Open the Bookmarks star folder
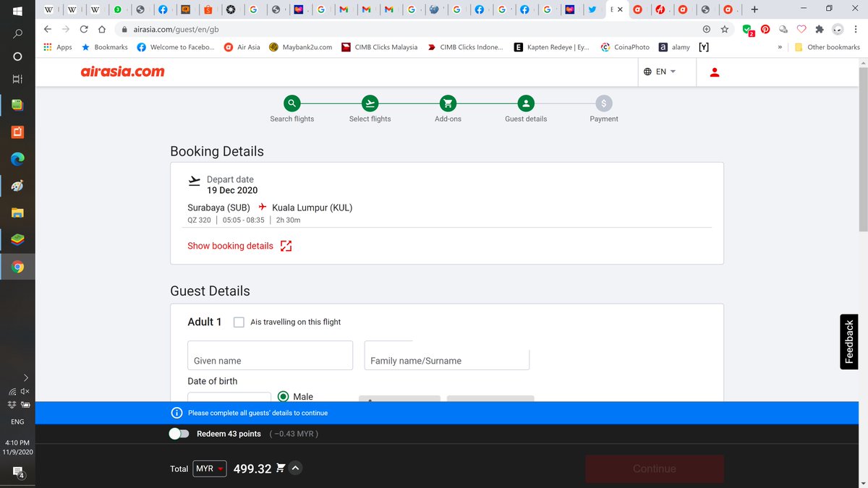The width and height of the screenshot is (868, 488). [x=104, y=47]
